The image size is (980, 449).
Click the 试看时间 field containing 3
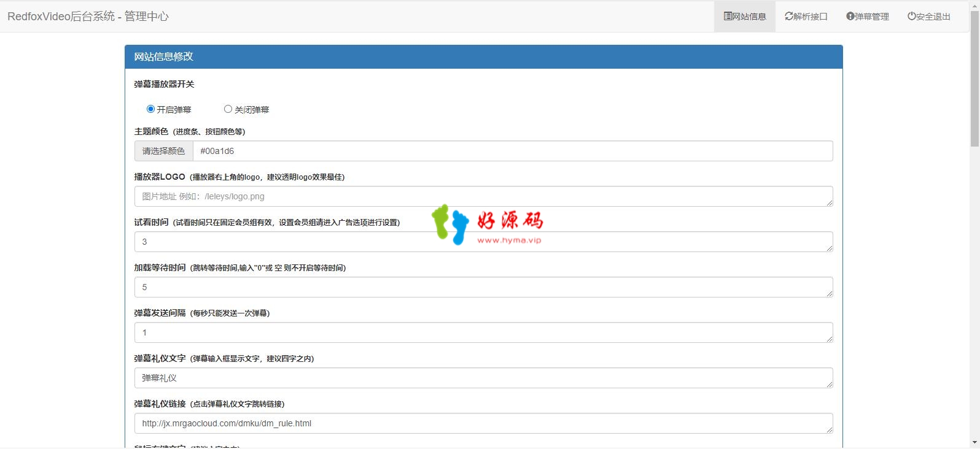point(484,242)
